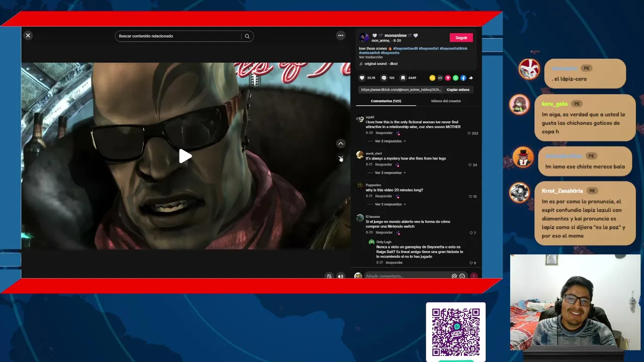Image resolution: width=644 pixels, height=362 pixels.
Task: Go to next video with down arrow
Action: click(341, 158)
